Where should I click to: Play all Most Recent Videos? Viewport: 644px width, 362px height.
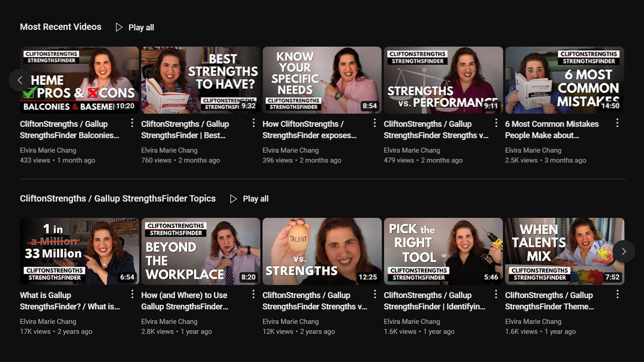pos(135,27)
